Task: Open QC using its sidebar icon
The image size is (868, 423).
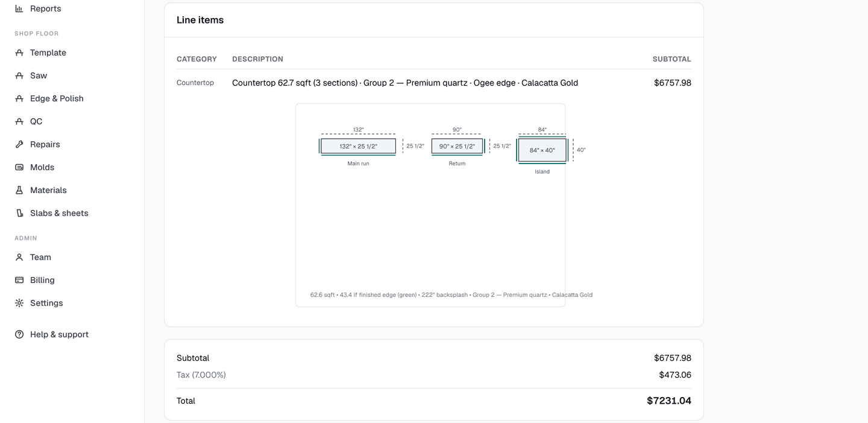Action: click(19, 121)
